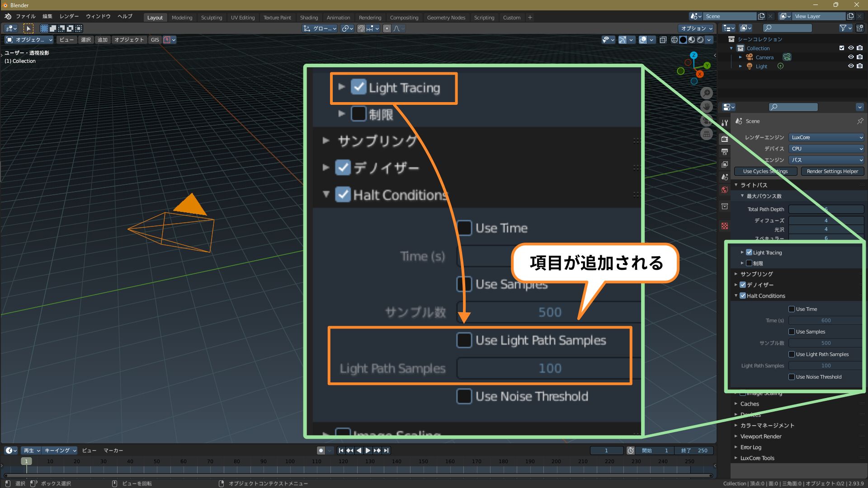This screenshot has width=868, height=488.
Task: Click the Use Cycles Settings button
Action: [765, 171]
